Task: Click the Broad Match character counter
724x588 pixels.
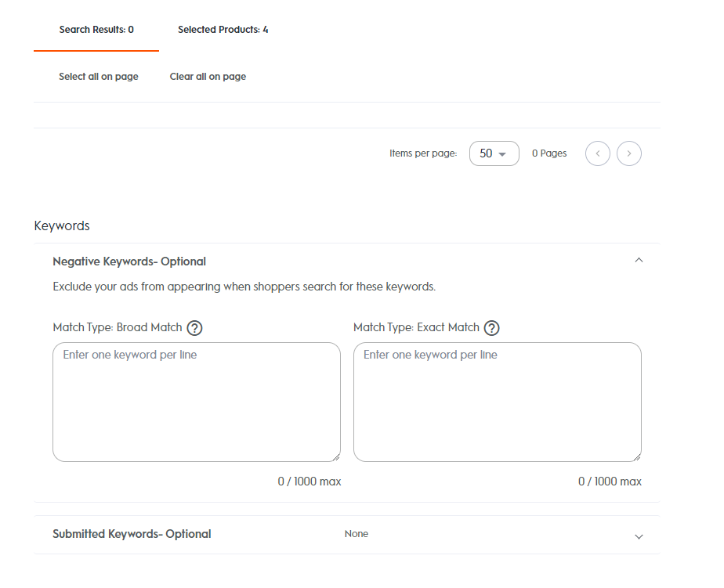Action: click(310, 482)
